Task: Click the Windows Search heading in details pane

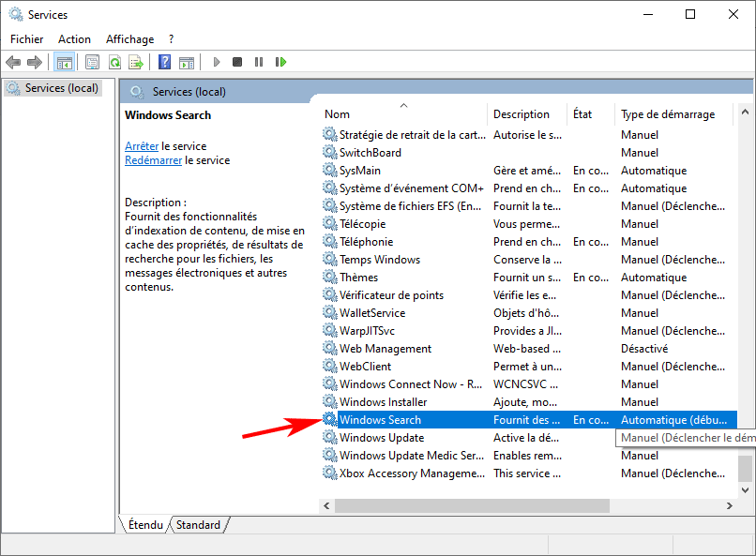Action: point(168,115)
